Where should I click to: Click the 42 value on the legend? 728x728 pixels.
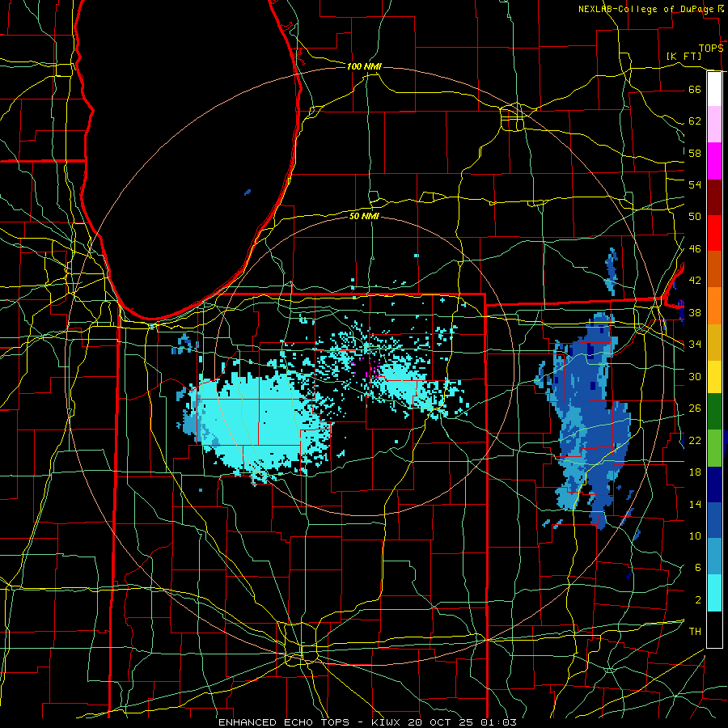coord(695,280)
